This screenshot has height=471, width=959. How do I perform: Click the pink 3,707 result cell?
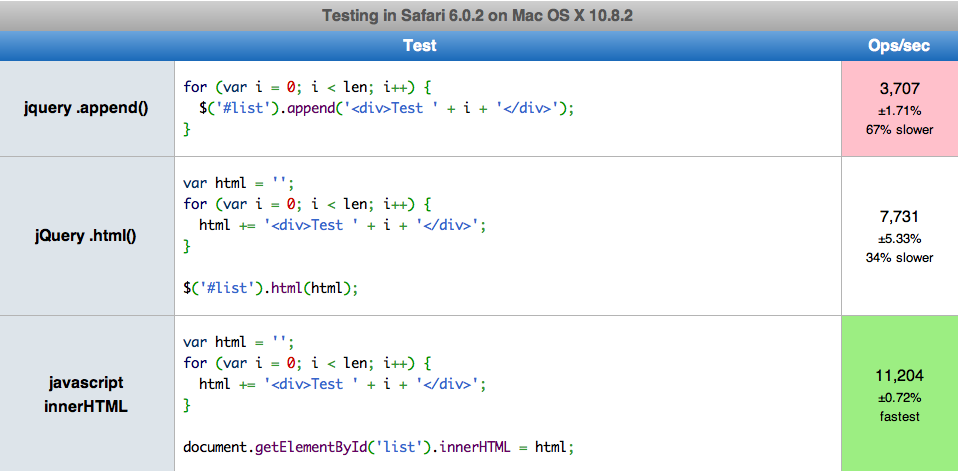[900, 108]
